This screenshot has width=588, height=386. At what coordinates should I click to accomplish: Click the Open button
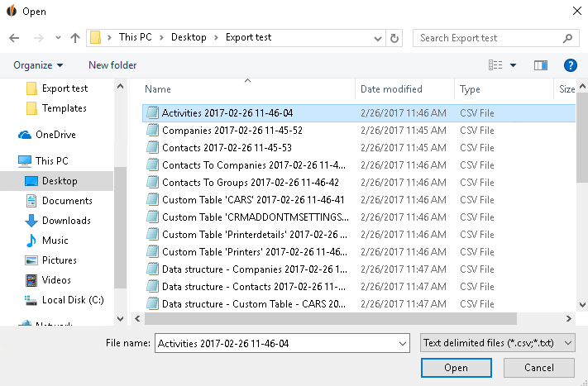[456, 368]
